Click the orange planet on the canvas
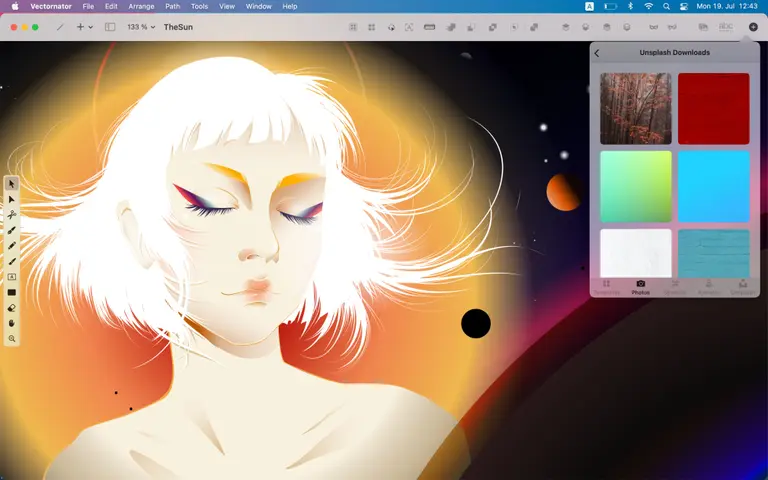This screenshot has width=768, height=480. [x=562, y=192]
